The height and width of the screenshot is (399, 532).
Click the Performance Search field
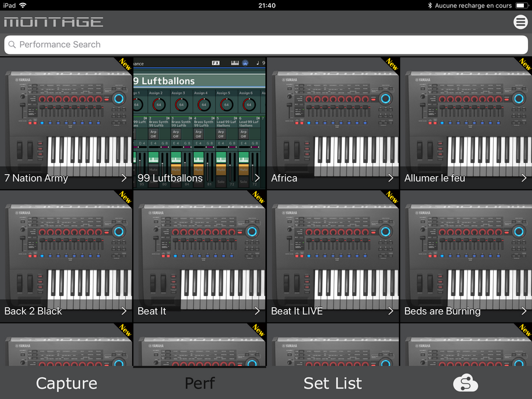click(266, 45)
